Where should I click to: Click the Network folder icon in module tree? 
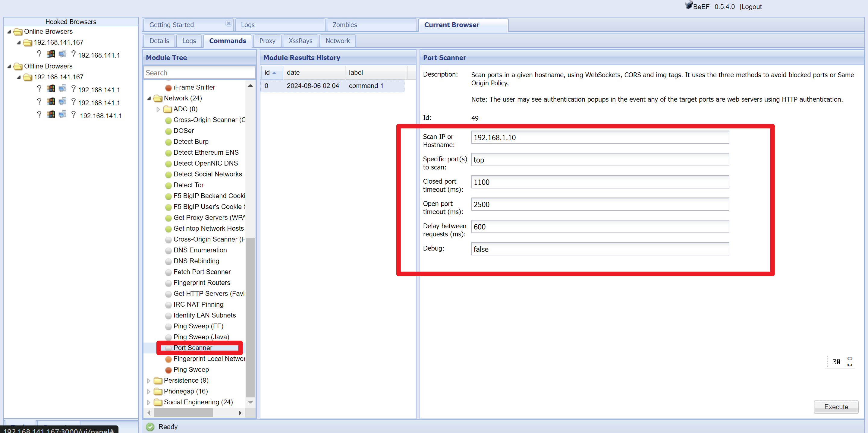[158, 99]
